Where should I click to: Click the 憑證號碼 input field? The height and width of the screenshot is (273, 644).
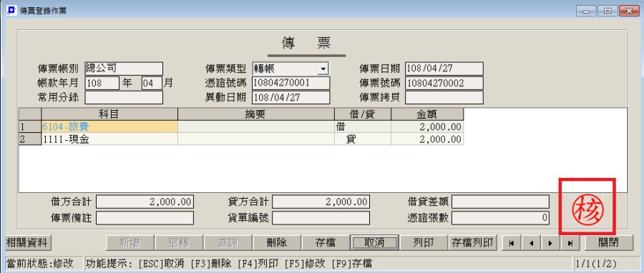tap(291, 83)
